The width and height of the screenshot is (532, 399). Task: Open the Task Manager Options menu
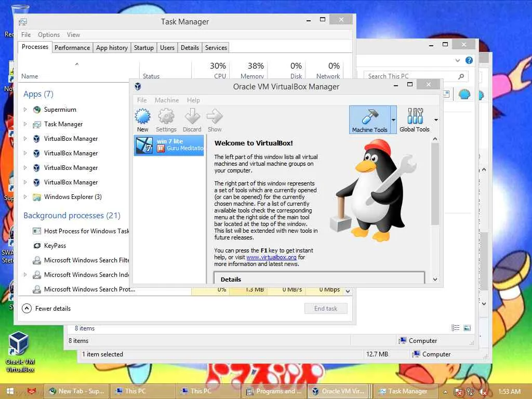(x=48, y=35)
